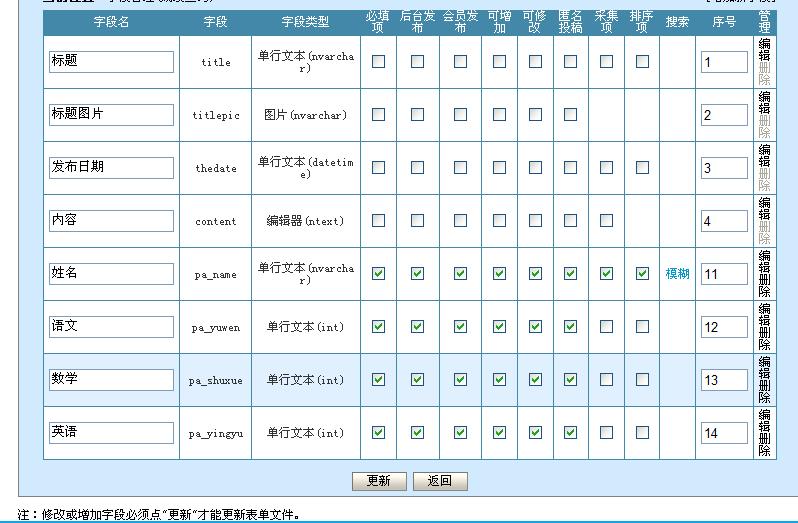Click the 返回 button
The height and width of the screenshot is (523, 798).
[440, 481]
